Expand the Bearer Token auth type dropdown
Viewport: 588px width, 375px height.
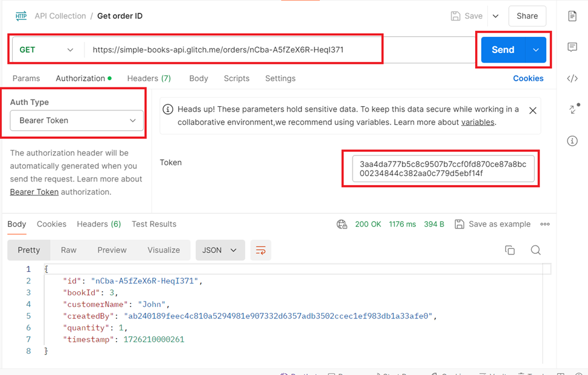(77, 121)
